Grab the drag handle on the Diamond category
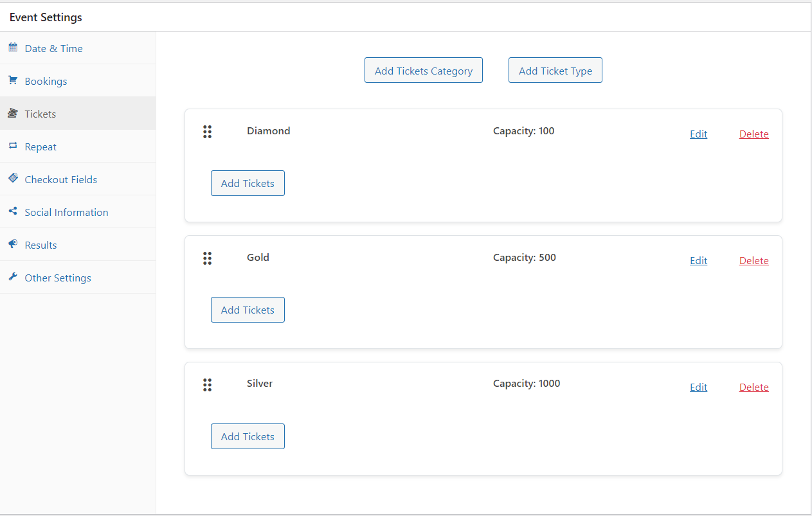 coord(208,132)
